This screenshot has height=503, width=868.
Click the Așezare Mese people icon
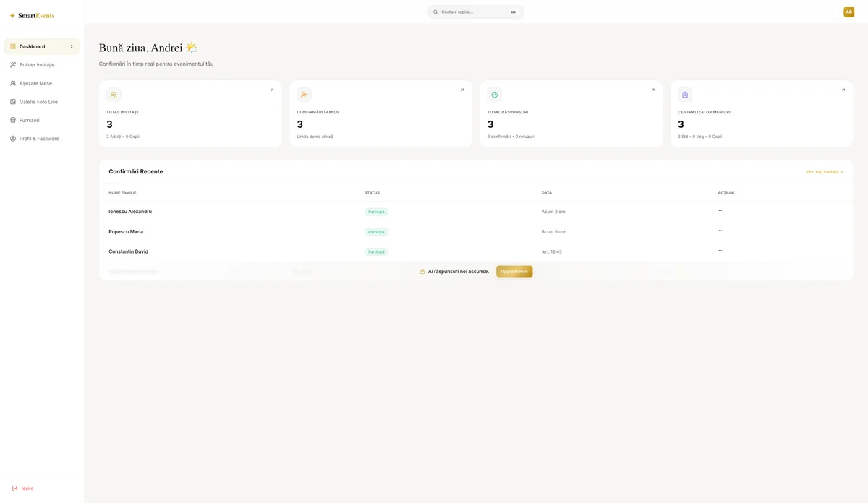pyautogui.click(x=13, y=83)
